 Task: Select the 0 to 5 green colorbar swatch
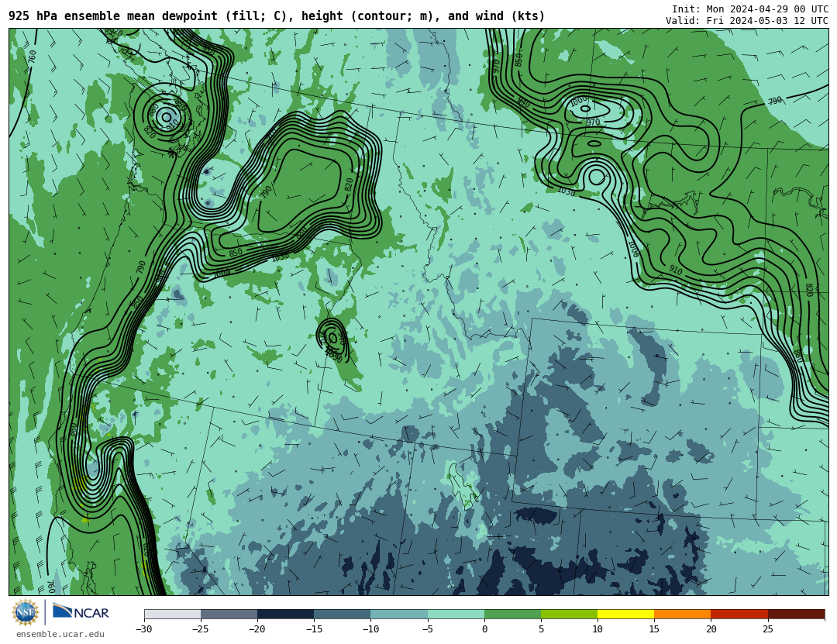pyautogui.click(x=512, y=614)
